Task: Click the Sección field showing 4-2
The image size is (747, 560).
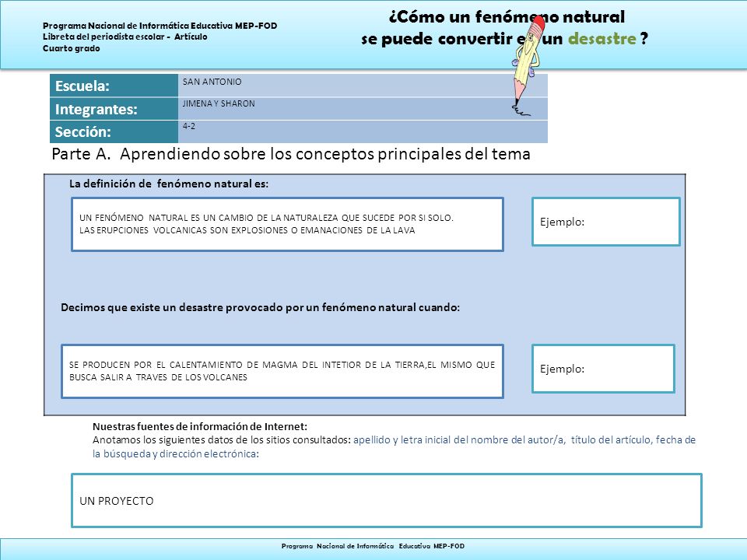Action: [x=363, y=131]
